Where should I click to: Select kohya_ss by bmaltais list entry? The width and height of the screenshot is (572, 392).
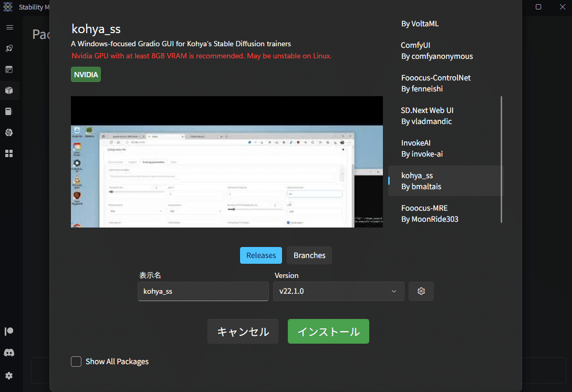point(445,181)
